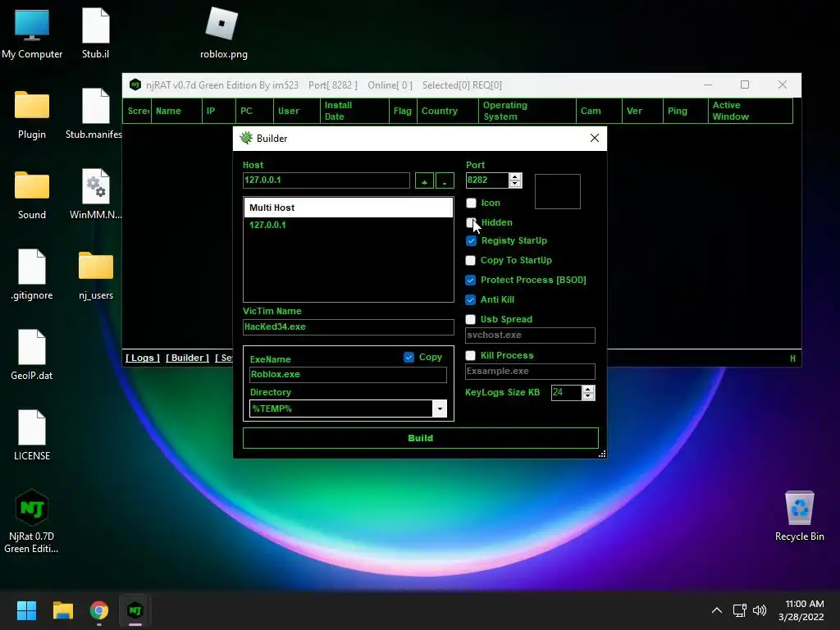Click the Port number field
This screenshot has height=630, width=840.
(x=487, y=180)
